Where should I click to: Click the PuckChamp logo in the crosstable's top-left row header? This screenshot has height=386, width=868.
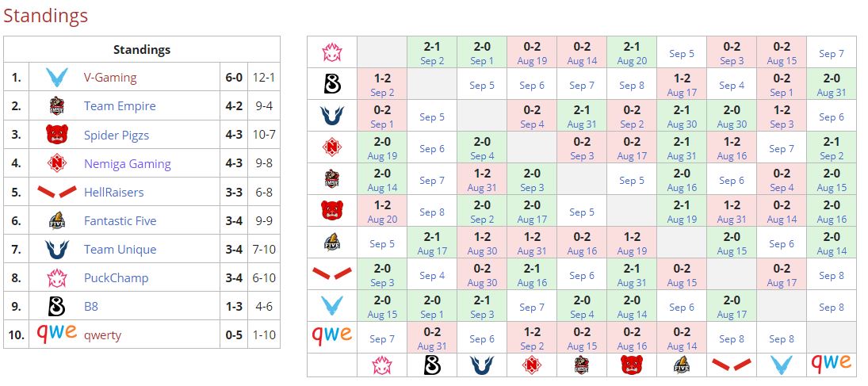(x=331, y=52)
